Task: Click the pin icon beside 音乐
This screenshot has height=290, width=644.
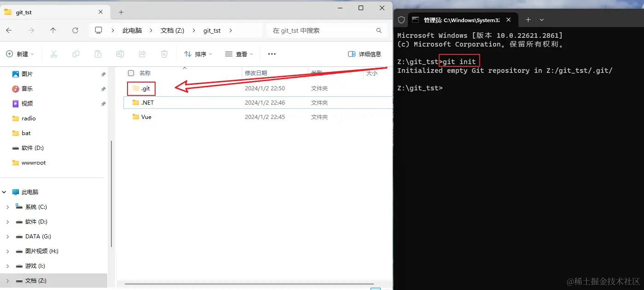Action: point(103,89)
